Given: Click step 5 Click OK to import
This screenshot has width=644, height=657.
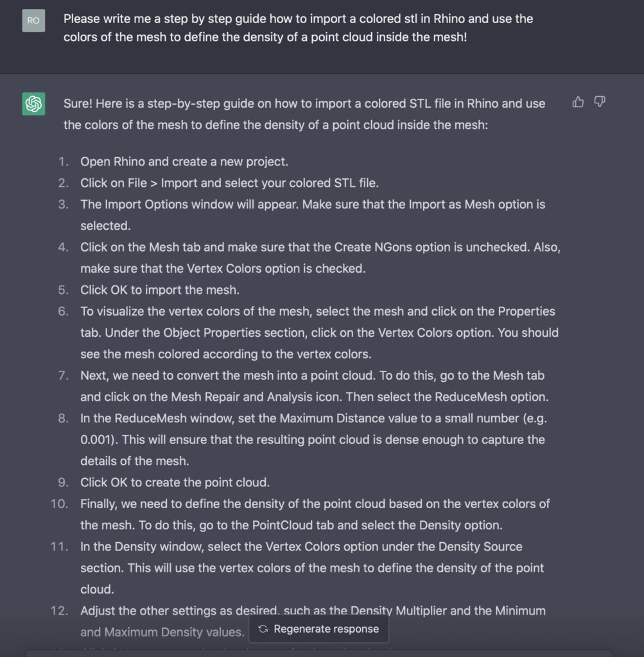Looking at the screenshot, I should point(160,290).
